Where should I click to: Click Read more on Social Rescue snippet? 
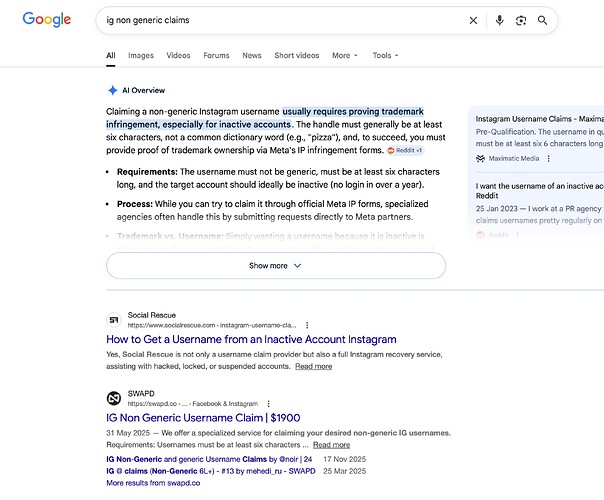coord(314,366)
